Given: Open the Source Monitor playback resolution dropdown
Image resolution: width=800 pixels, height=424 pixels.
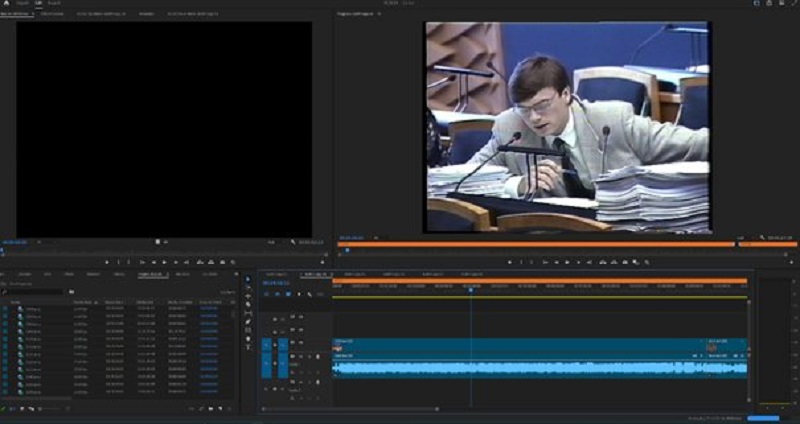Looking at the screenshot, I should (271, 241).
